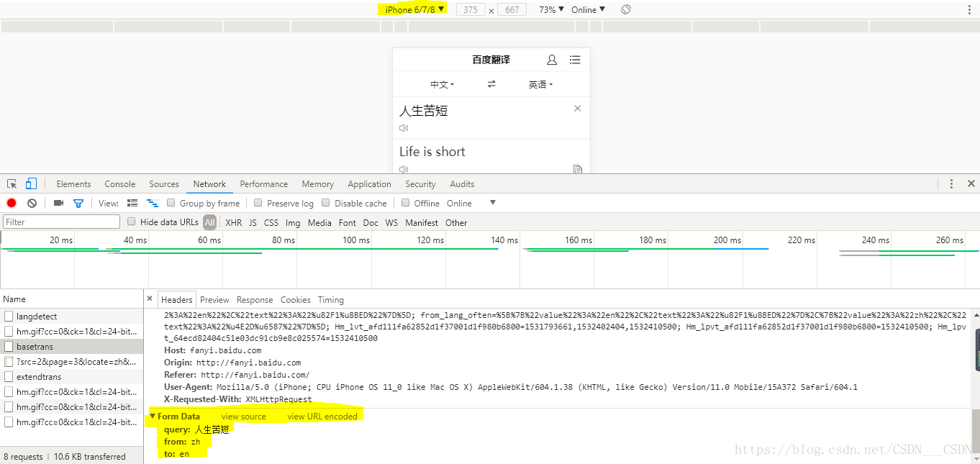The image size is (980, 464).
Task: Filter requests by XHR type
Action: [x=234, y=222]
